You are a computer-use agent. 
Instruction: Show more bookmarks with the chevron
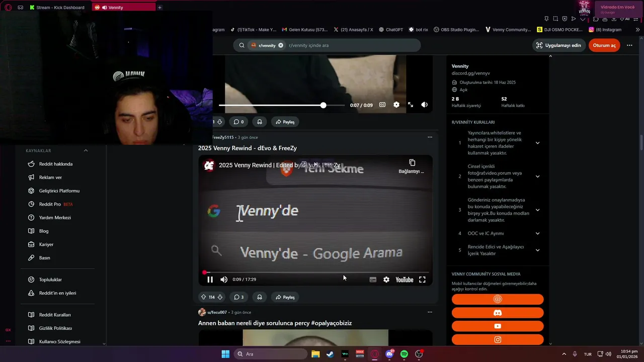637,30
